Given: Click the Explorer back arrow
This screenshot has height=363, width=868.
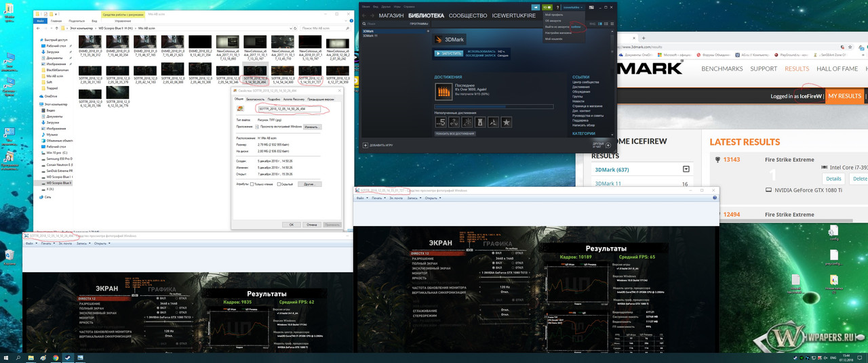Looking at the screenshot, I should 38,28.
